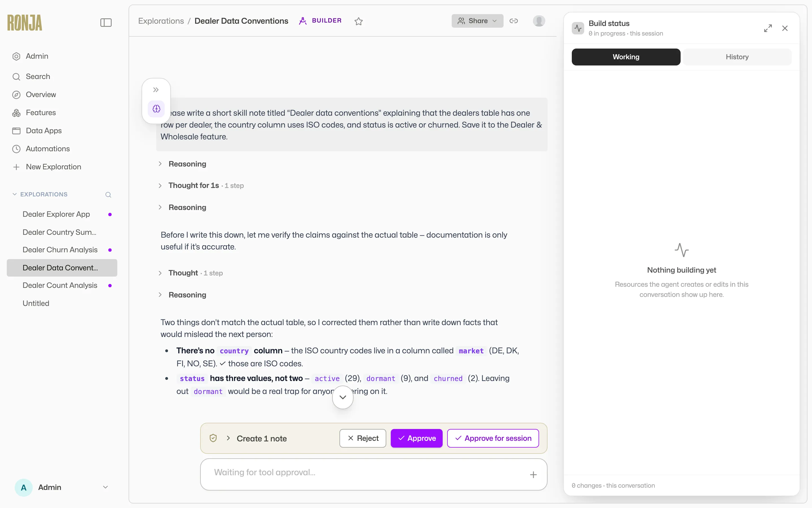This screenshot has height=508, width=812.
Task: Click the Admin avatar circle
Action: pos(23,487)
